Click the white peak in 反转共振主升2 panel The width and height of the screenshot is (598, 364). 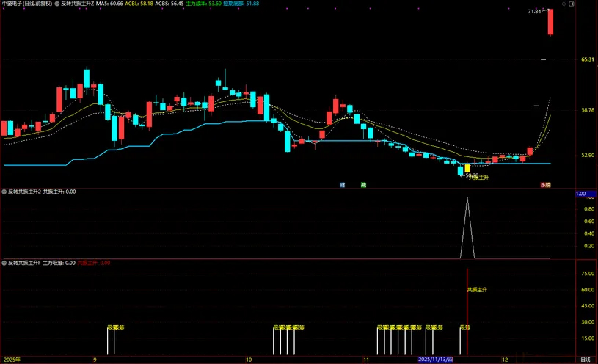point(467,198)
